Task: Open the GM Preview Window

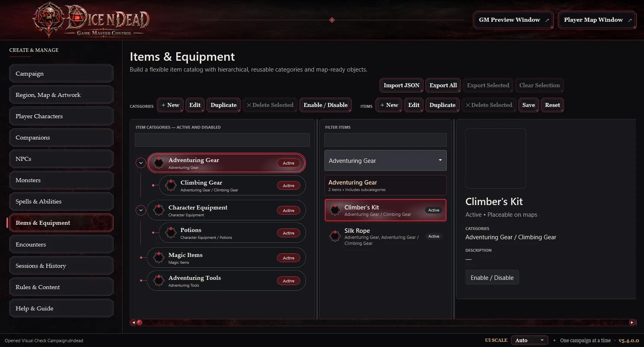Action: (x=514, y=20)
